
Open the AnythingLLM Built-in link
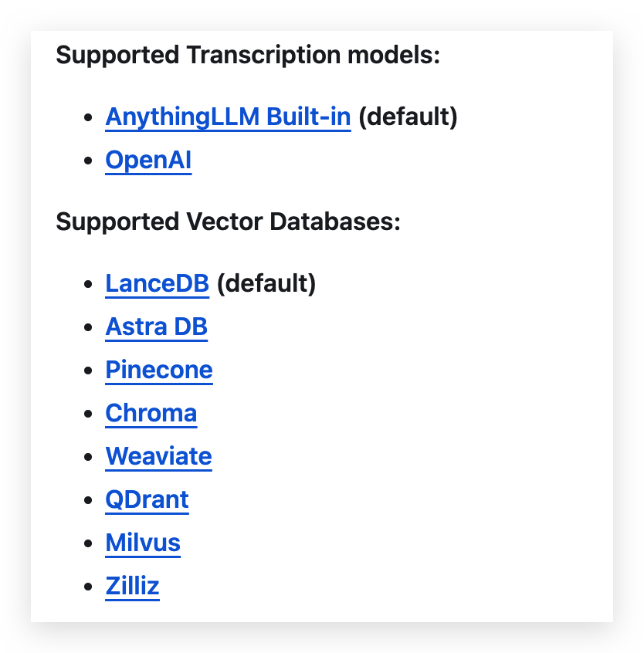coord(228,117)
